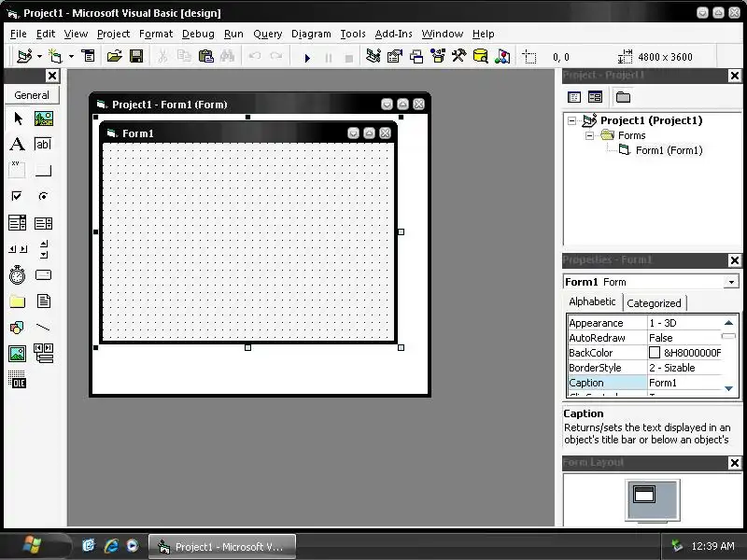Save the project with the floppy disk icon
This screenshot has height=560, width=747.
(136, 57)
